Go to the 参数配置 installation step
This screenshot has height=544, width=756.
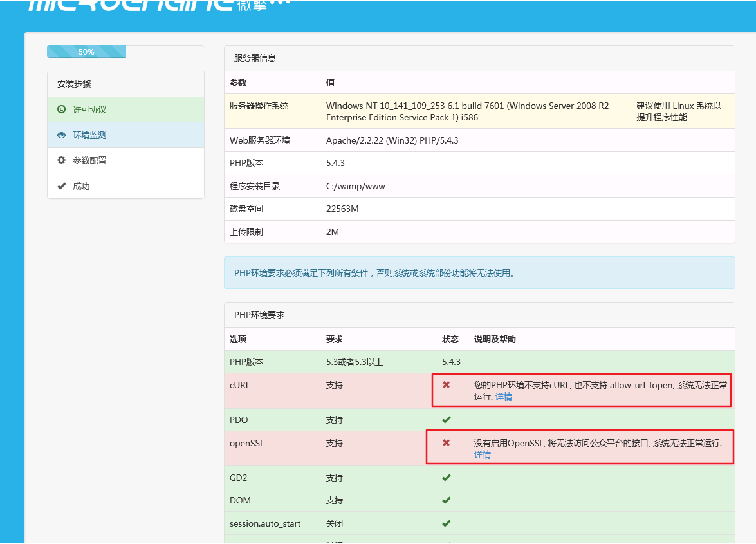[x=126, y=160]
